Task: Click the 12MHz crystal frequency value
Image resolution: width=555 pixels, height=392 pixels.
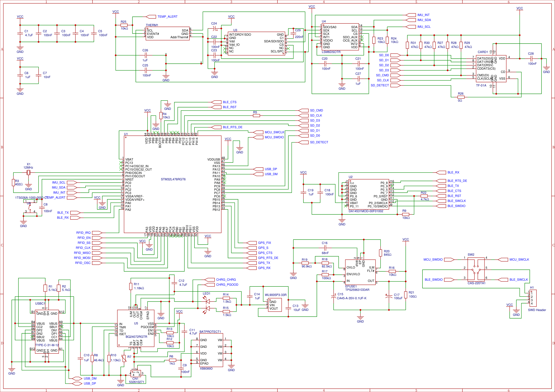Action: (x=28, y=168)
